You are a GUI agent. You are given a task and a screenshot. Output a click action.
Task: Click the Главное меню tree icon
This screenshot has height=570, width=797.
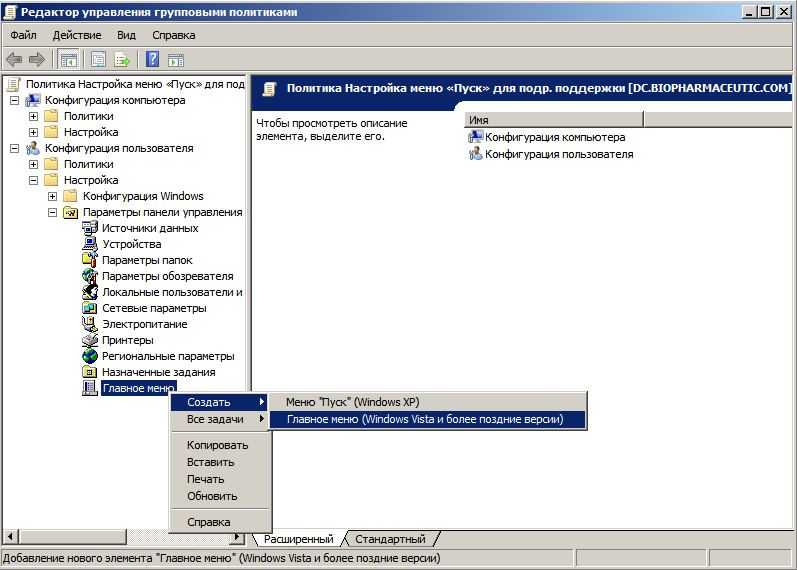click(x=90, y=388)
